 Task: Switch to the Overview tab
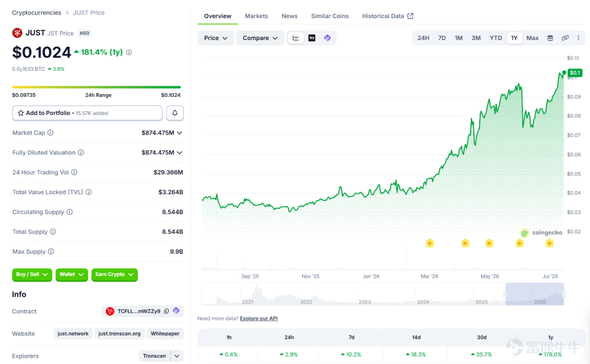[x=217, y=16]
